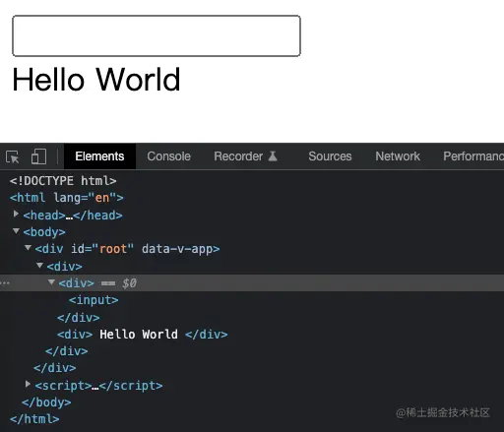Select the closing body tag line
The image size is (504, 432).
pyautogui.click(x=46, y=402)
